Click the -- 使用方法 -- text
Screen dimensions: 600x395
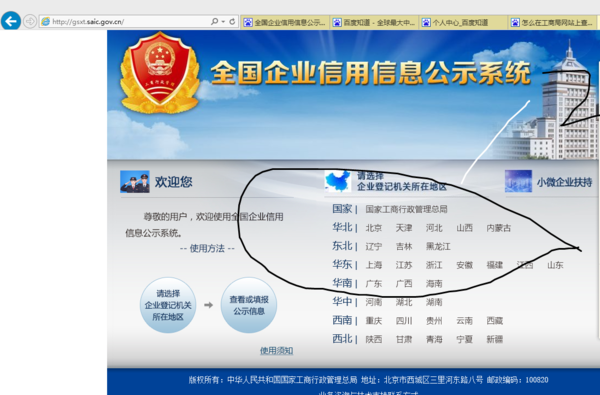pos(207,248)
